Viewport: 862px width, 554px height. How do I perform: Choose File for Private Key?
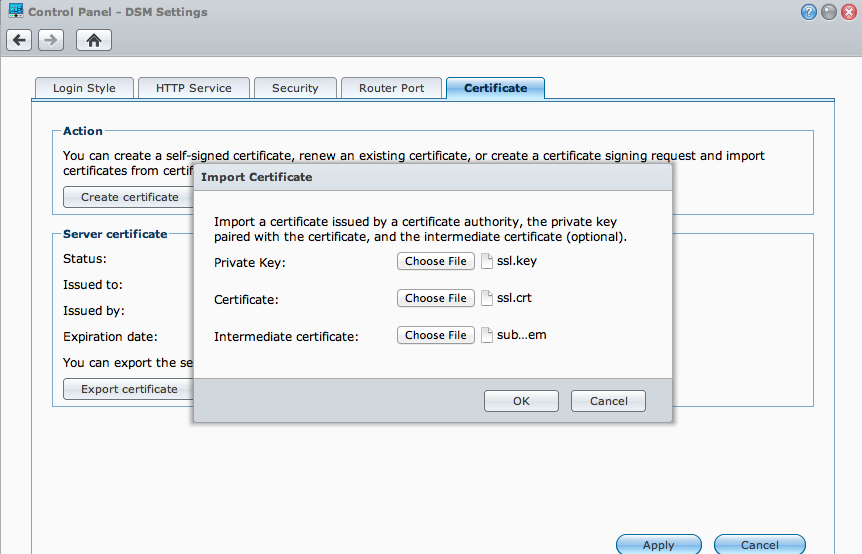click(436, 261)
